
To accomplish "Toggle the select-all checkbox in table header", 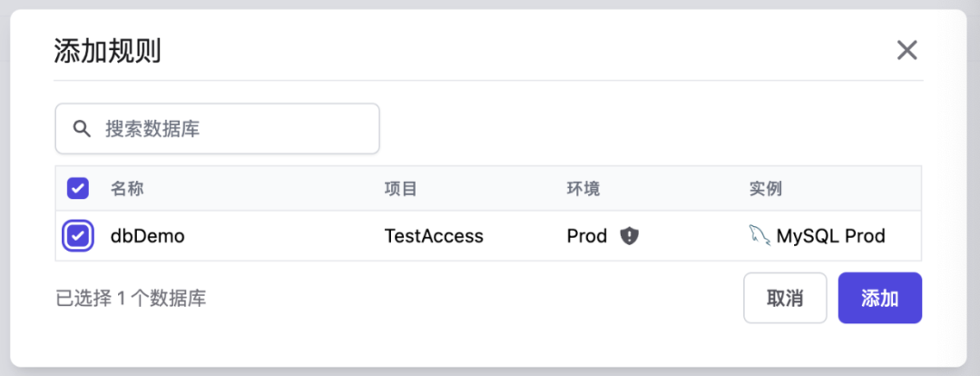I will tap(78, 189).
